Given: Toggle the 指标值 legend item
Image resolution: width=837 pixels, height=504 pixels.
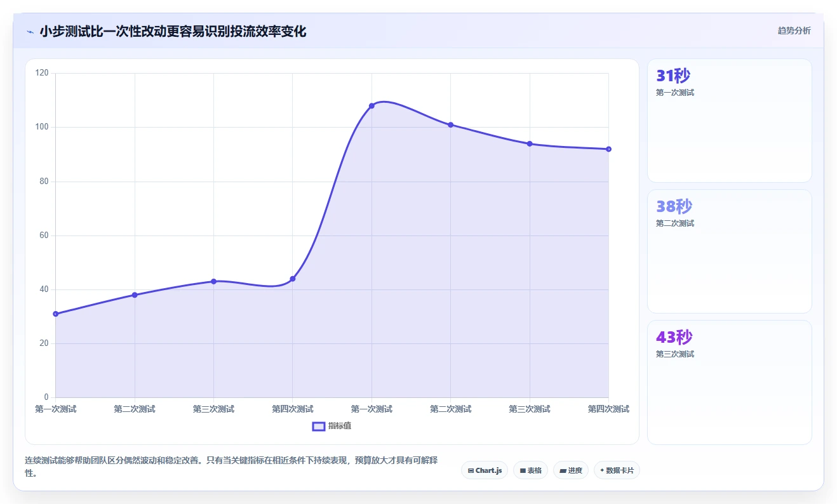Looking at the screenshot, I should pos(331,426).
